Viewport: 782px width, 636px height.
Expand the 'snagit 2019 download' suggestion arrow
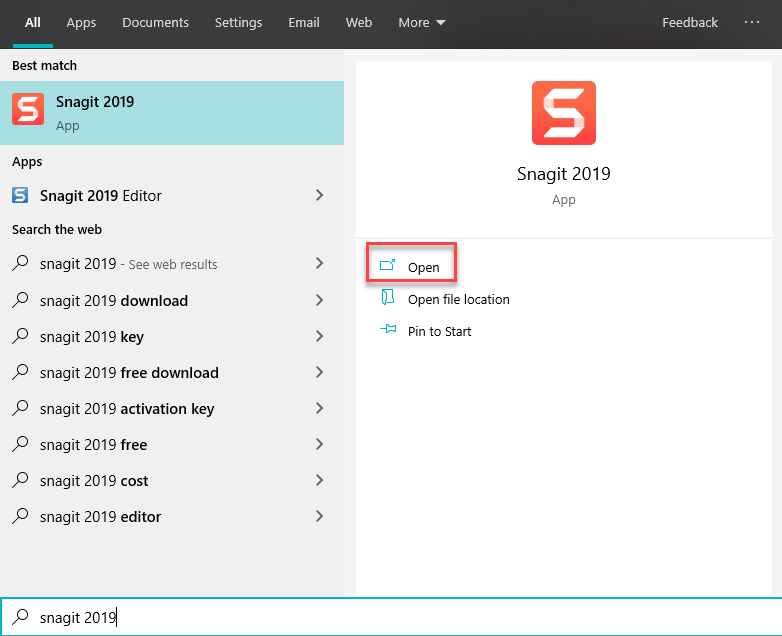point(319,301)
